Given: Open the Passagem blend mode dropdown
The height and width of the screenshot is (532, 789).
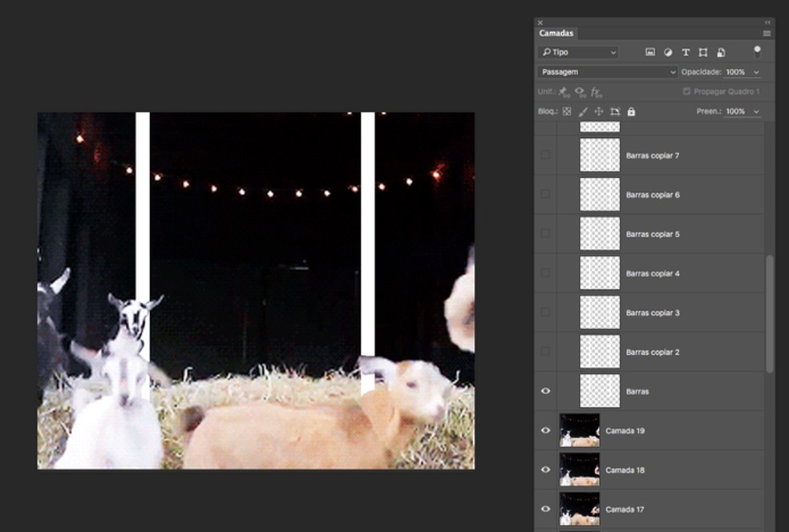Looking at the screenshot, I should pyautogui.click(x=608, y=72).
